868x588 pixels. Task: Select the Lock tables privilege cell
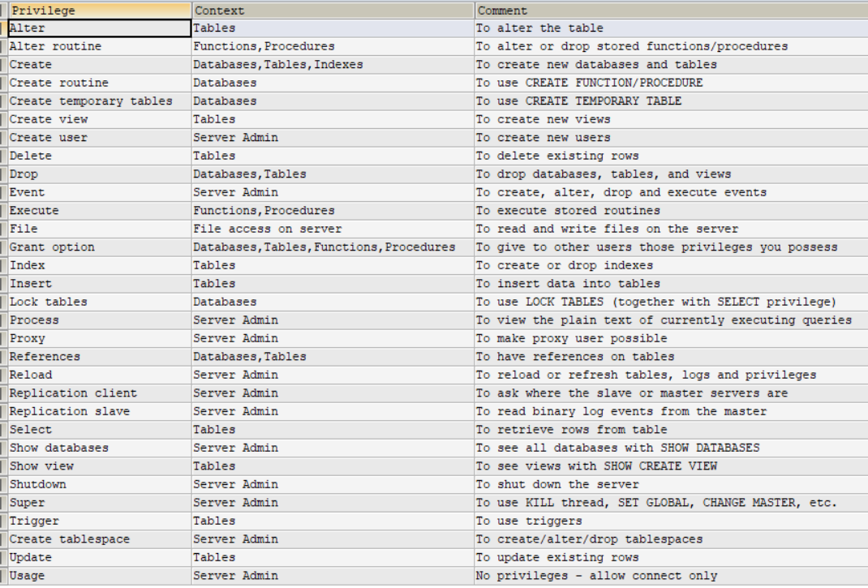pos(99,302)
